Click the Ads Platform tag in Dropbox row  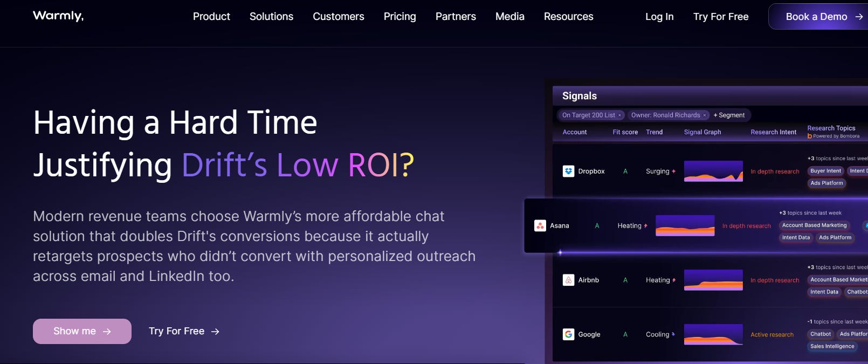point(826,183)
